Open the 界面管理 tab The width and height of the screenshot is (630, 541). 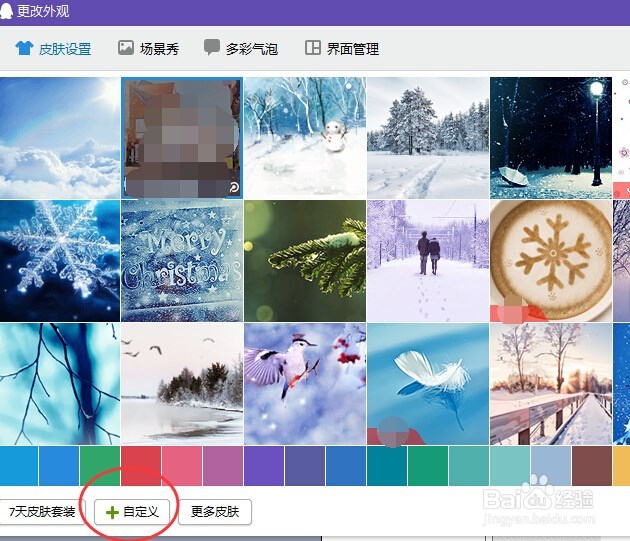342,49
